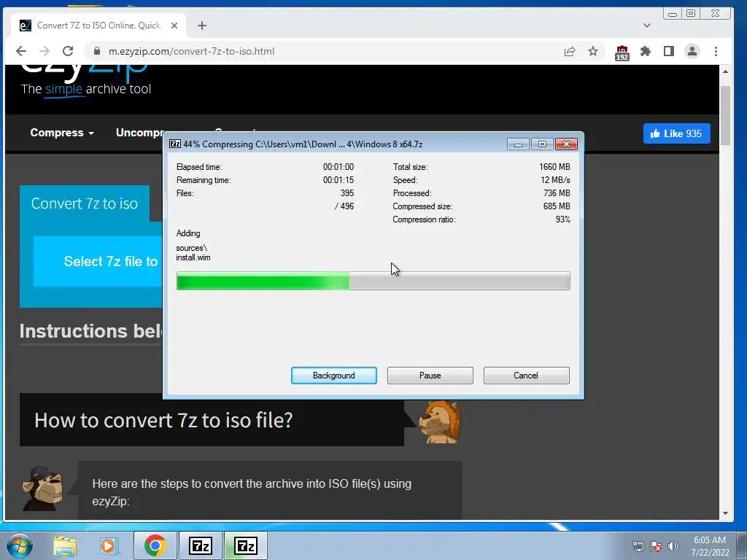
Task: Go forward in Chrome
Action: click(44, 51)
